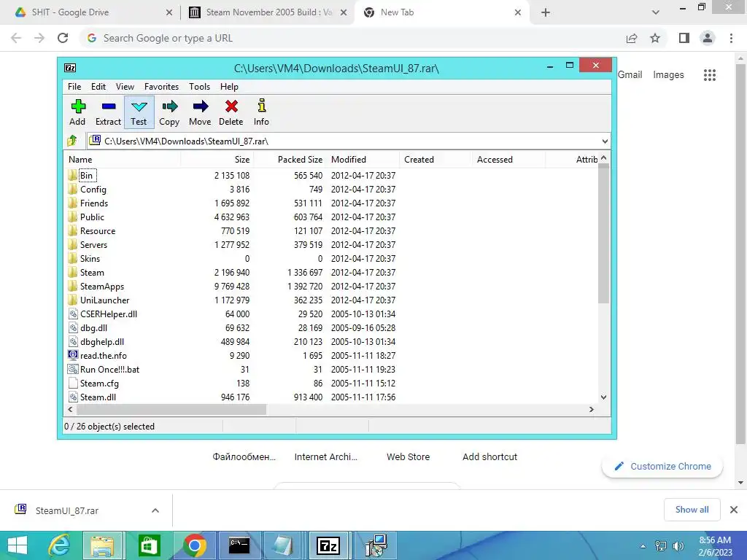Open Chrome profile avatar
This screenshot has height=560, width=747.
[x=708, y=38]
